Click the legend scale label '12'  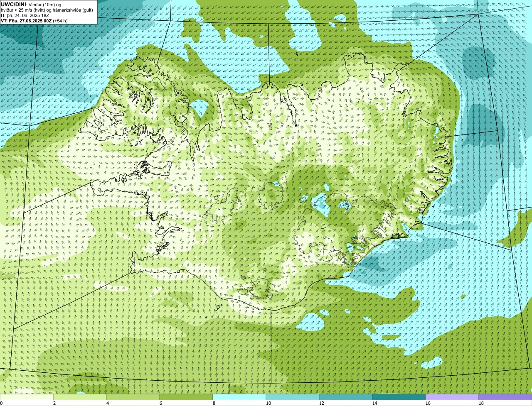click(x=322, y=403)
